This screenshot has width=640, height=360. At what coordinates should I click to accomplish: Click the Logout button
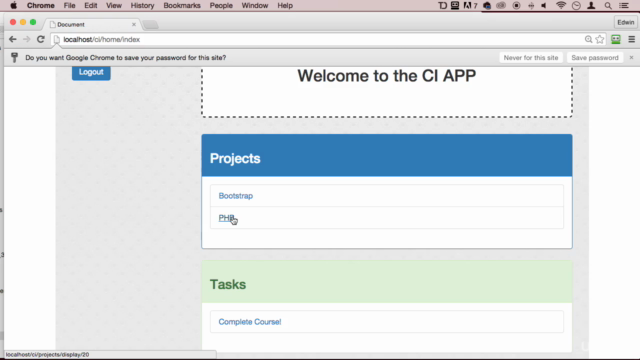point(91,72)
